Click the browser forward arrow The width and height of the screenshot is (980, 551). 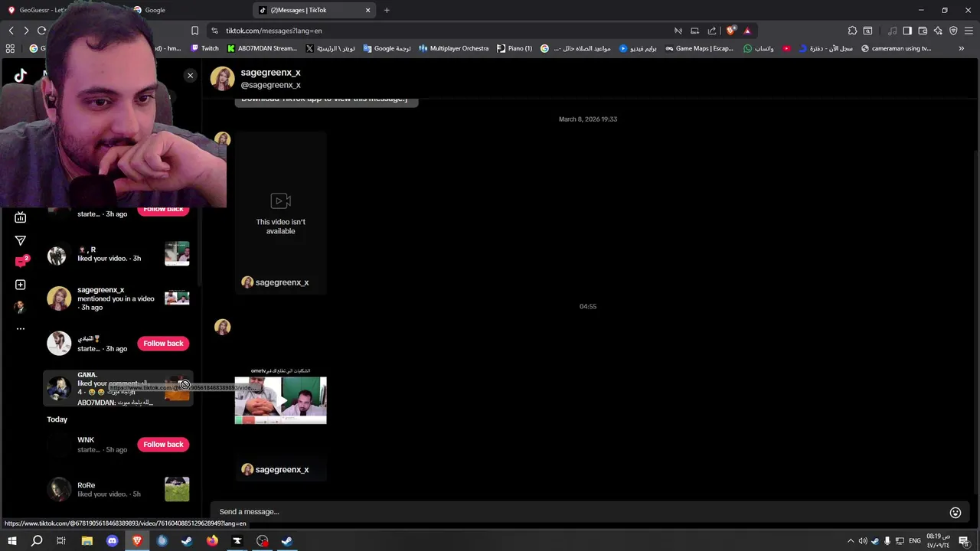[x=26, y=31]
